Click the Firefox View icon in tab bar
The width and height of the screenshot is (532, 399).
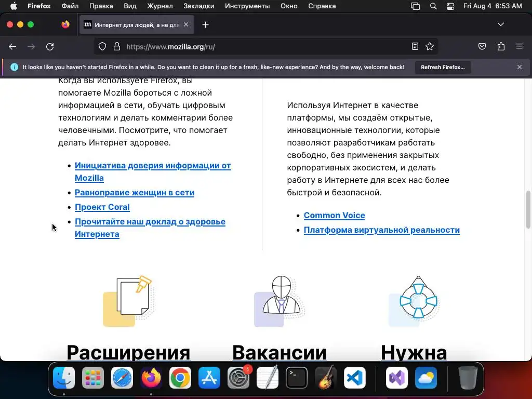[65, 24]
